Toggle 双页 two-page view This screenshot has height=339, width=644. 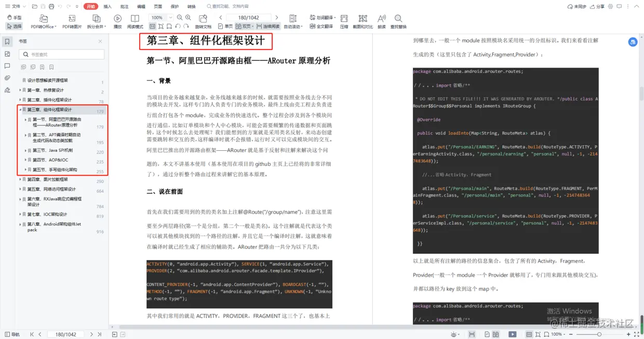click(x=244, y=26)
